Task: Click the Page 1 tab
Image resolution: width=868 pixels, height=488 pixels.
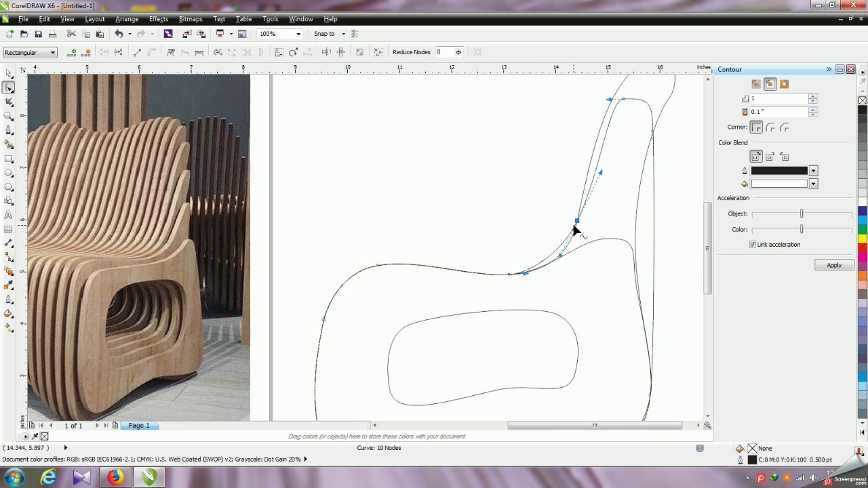Action: pos(139,426)
